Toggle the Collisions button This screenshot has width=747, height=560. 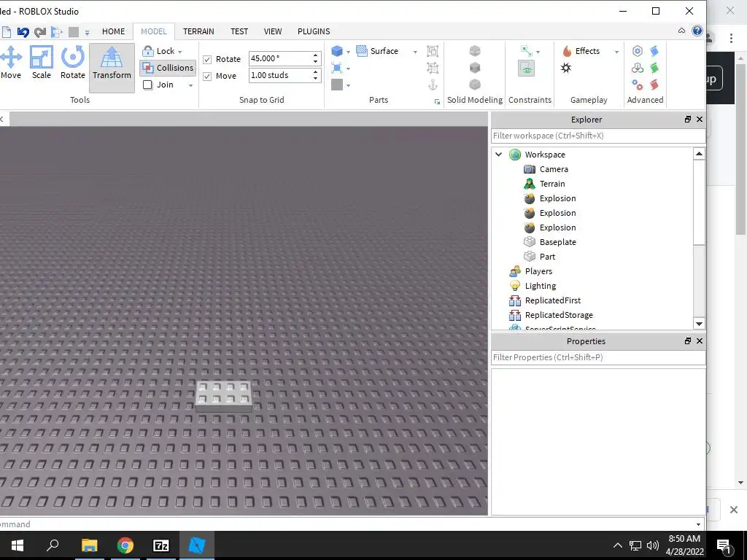168,68
